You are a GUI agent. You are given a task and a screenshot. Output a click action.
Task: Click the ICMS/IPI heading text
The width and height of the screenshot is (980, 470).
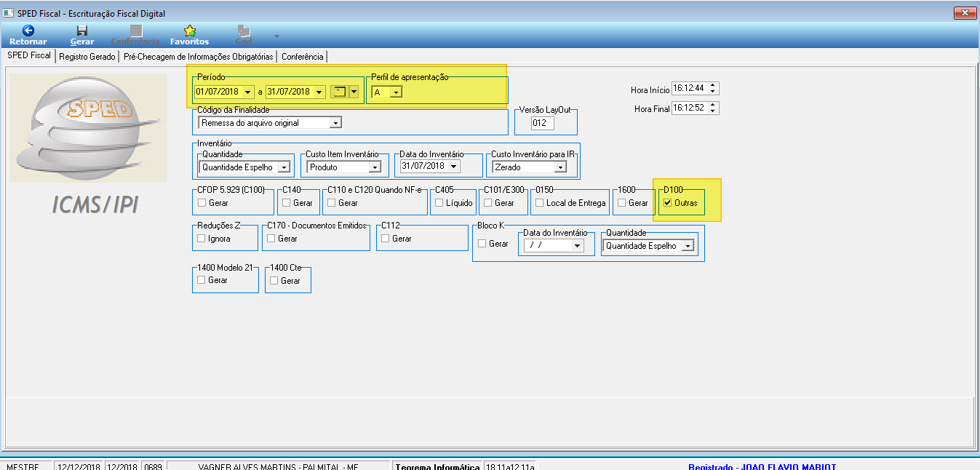(x=95, y=206)
